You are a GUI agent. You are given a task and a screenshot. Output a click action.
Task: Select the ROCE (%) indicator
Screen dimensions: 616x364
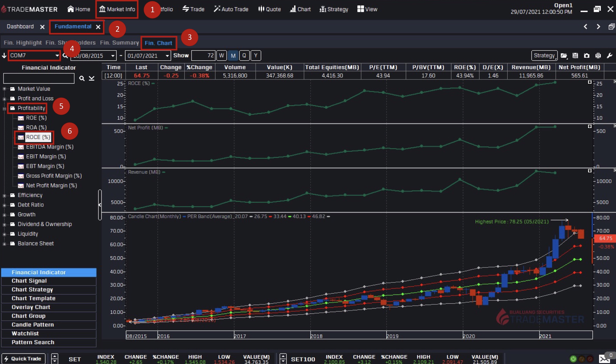pyautogui.click(x=38, y=137)
